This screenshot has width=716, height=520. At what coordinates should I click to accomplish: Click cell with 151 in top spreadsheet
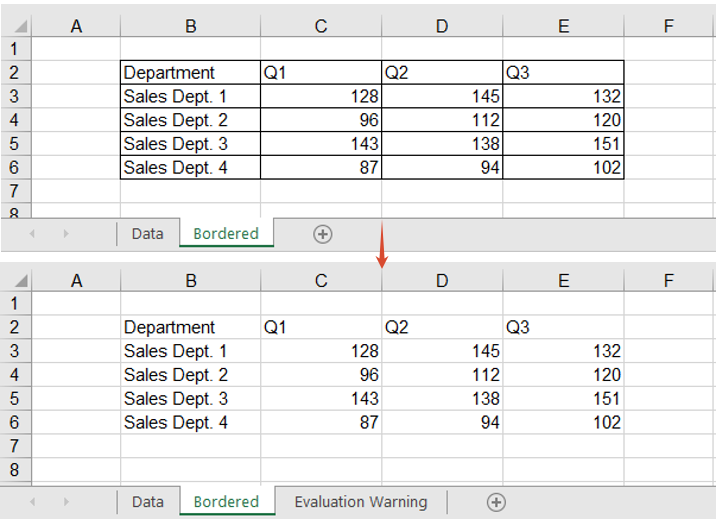point(563,143)
